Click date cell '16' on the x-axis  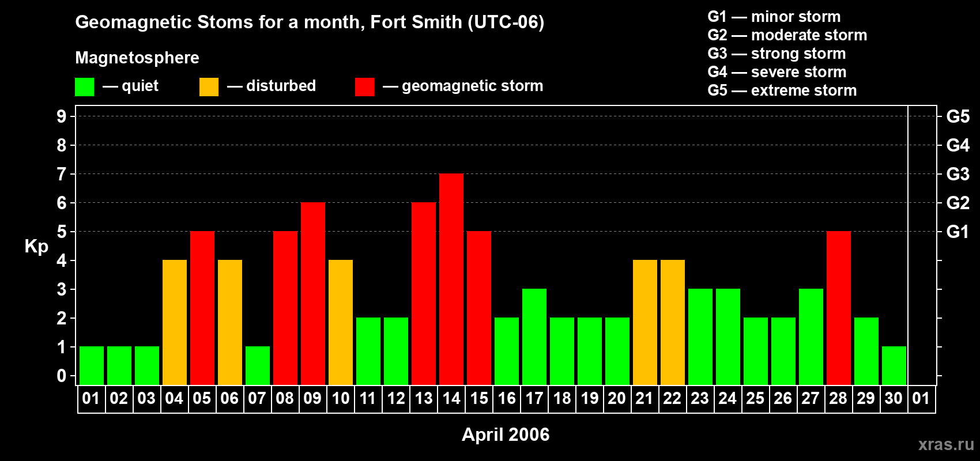click(x=507, y=399)
